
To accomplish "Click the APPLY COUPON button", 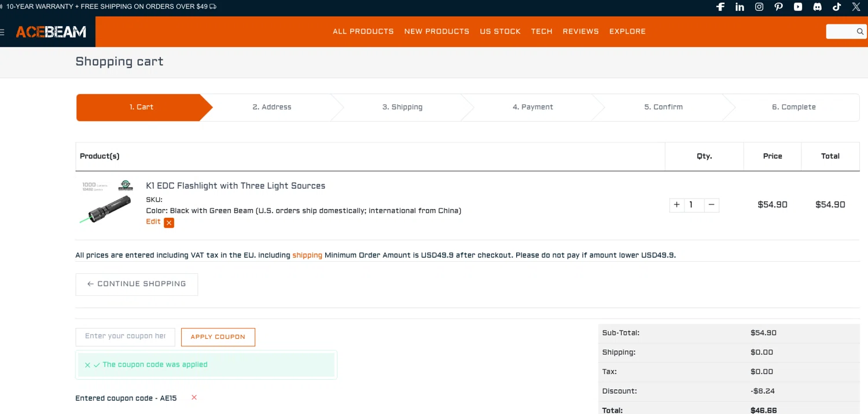I will click(218, 337).
